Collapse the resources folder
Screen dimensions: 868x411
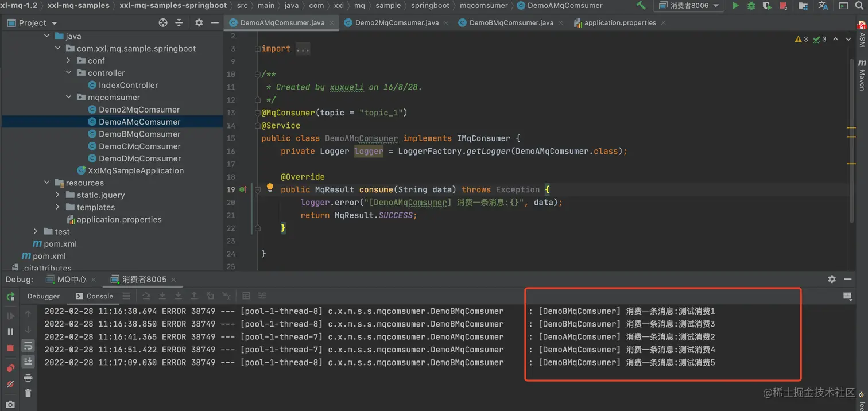[47, 183]
